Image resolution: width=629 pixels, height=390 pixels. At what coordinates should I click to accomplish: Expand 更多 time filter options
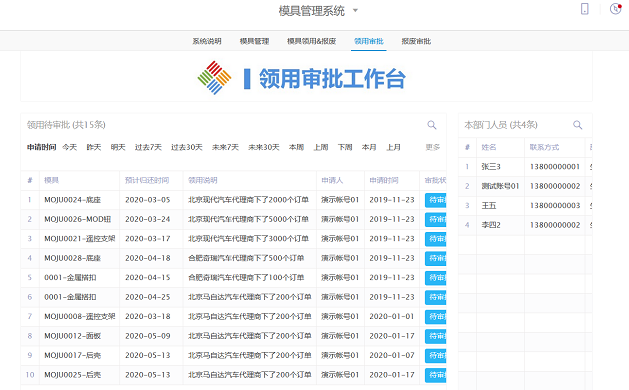point(432,147)
